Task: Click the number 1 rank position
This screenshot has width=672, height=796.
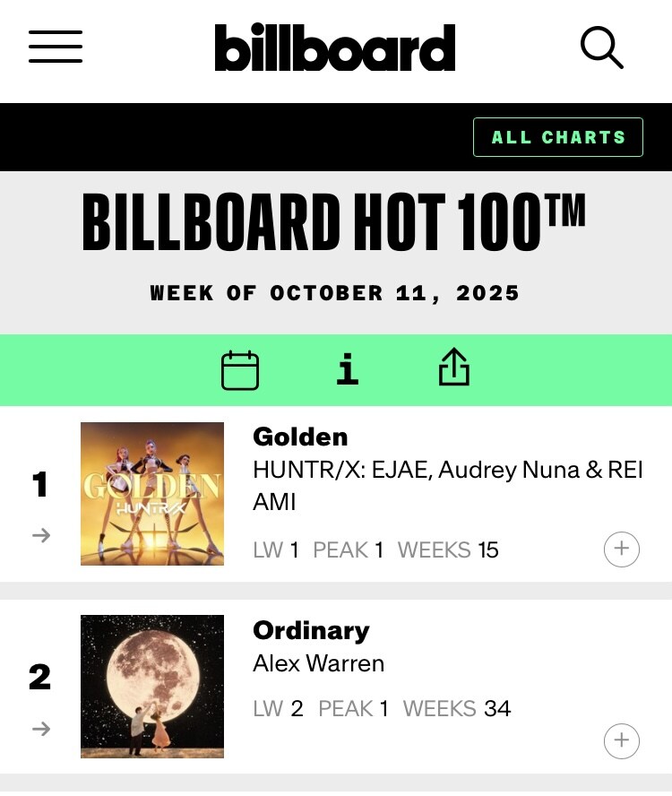Action: [x=40, y=485]
